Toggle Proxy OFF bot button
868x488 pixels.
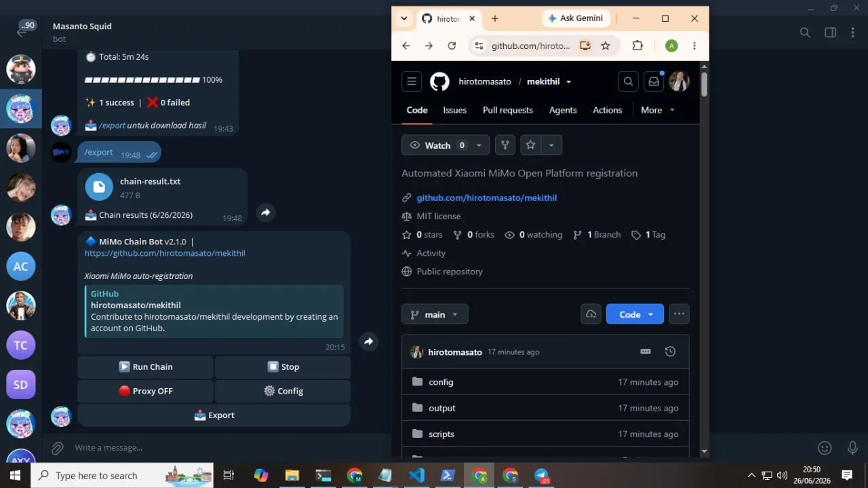click(x=146, y=391)
